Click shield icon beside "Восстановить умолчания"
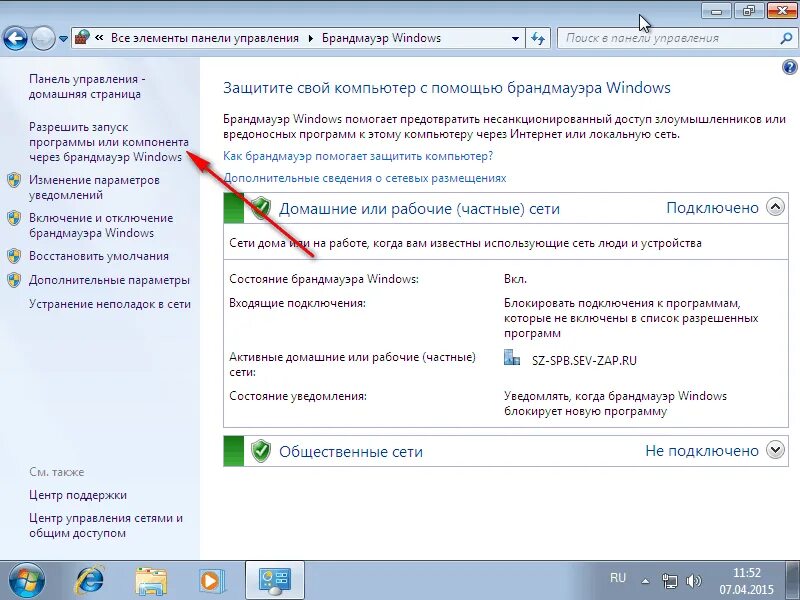Image resolution: width=800 pixels, height=600 pixels. click(x=14, y=256)
